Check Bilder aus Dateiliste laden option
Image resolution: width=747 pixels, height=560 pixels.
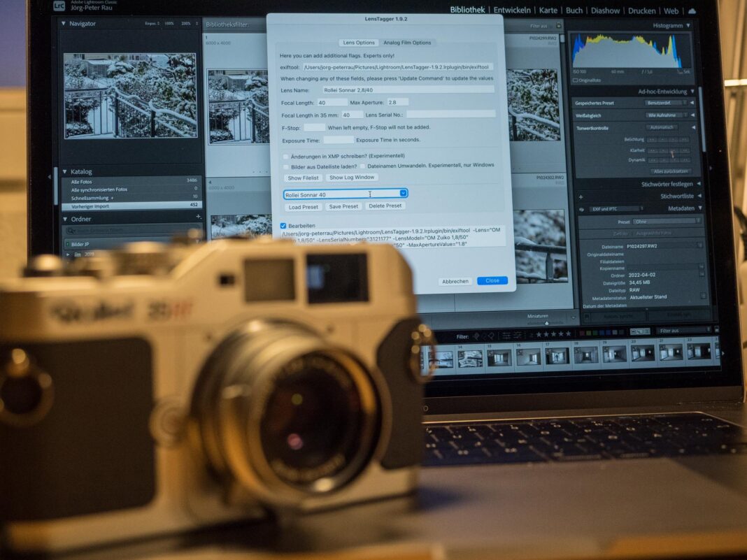click(285, 166)
